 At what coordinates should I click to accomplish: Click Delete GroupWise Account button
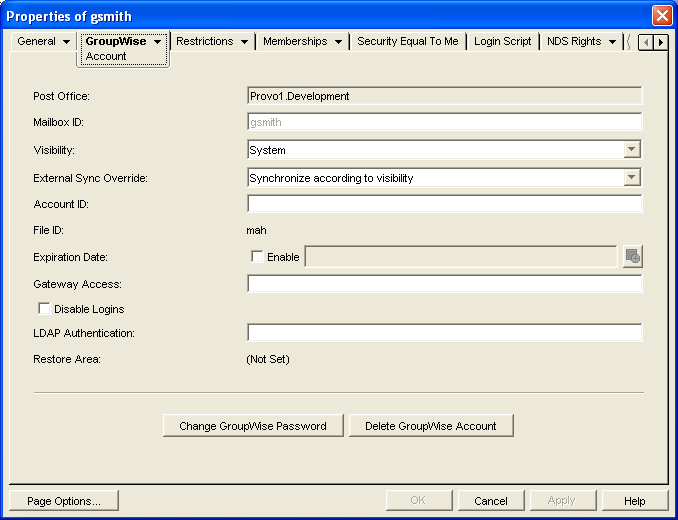[x=431, y=426]
